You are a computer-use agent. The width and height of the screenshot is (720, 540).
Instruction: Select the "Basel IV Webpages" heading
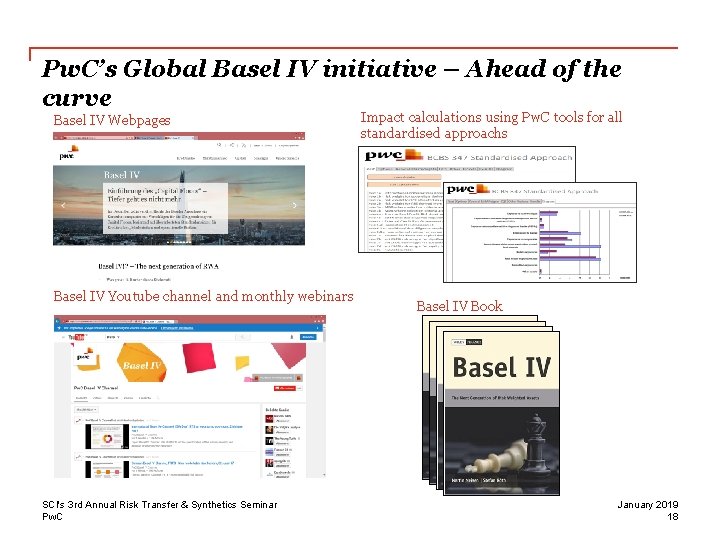tap(112, 120)
